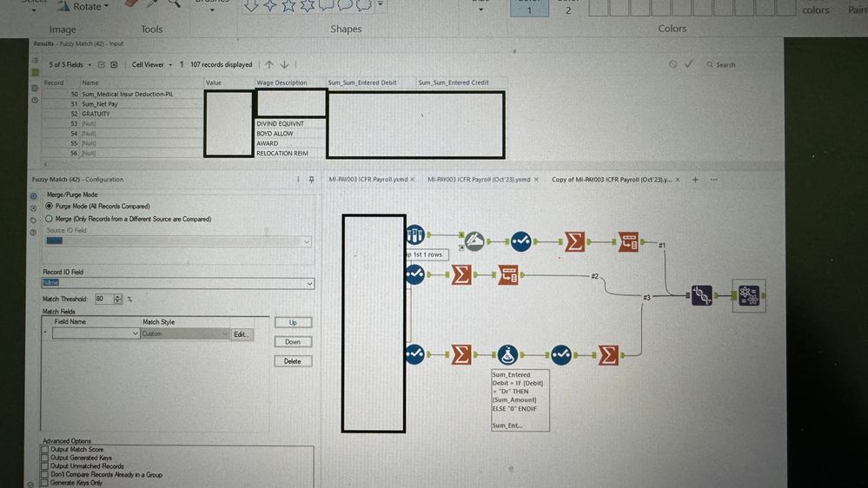Viewport: 868px width, 488px height.
Task: Close the MI-PAY003 ICFR Payroll.yxmd tab
Action: point(413,179)
